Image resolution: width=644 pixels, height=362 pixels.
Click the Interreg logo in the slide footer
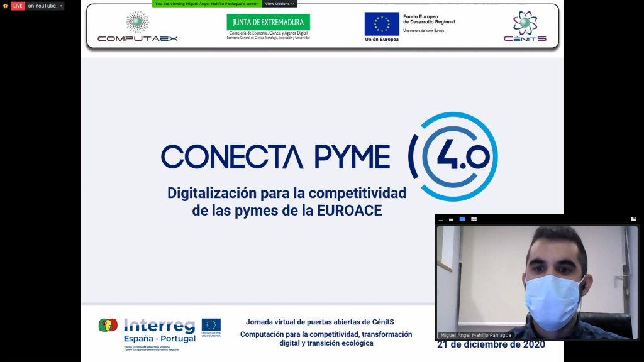(160, 326)
